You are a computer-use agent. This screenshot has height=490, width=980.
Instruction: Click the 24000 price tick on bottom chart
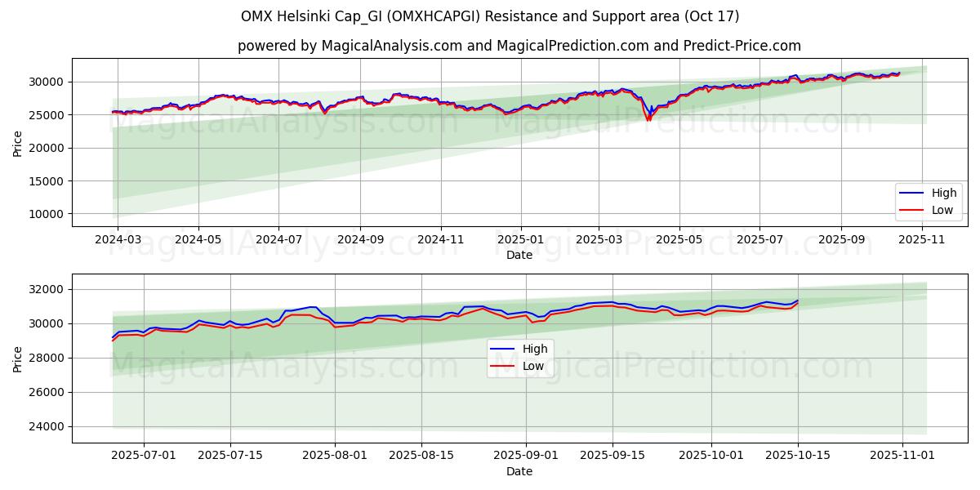click(x=47, y=426)
